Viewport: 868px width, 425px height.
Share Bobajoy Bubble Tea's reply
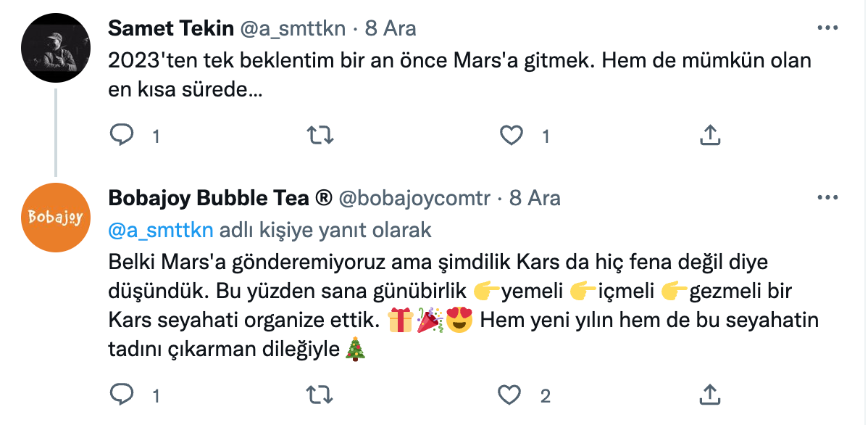tap(709, 395)
